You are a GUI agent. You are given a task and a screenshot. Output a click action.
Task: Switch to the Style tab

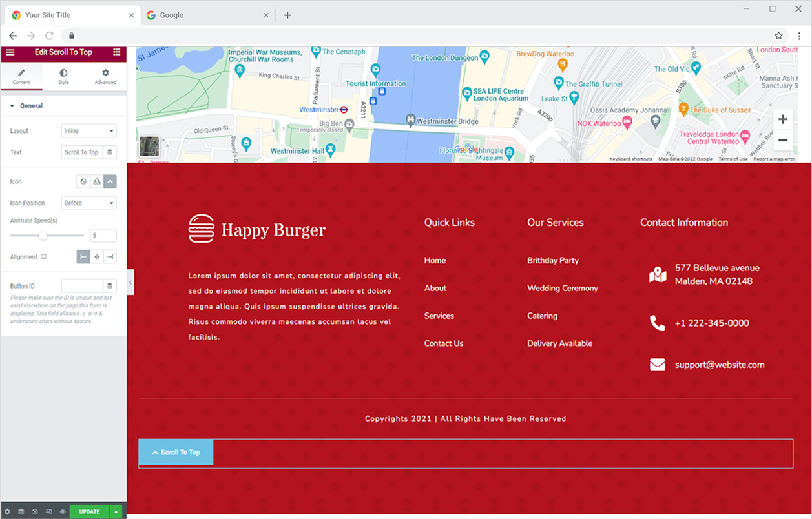pos(63,77)
